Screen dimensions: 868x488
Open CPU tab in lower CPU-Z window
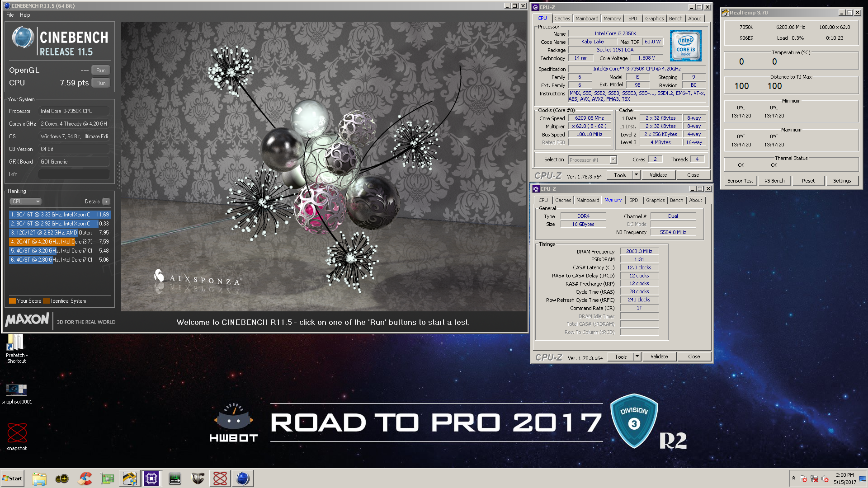tap(543, 200)
